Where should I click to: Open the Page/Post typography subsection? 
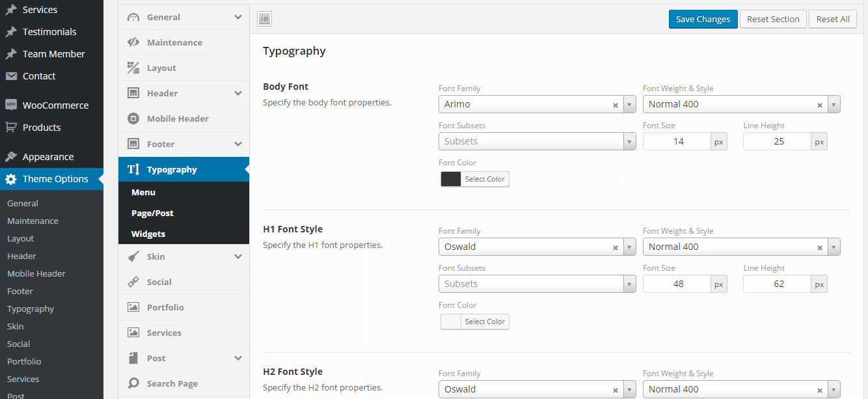point(152,213)
